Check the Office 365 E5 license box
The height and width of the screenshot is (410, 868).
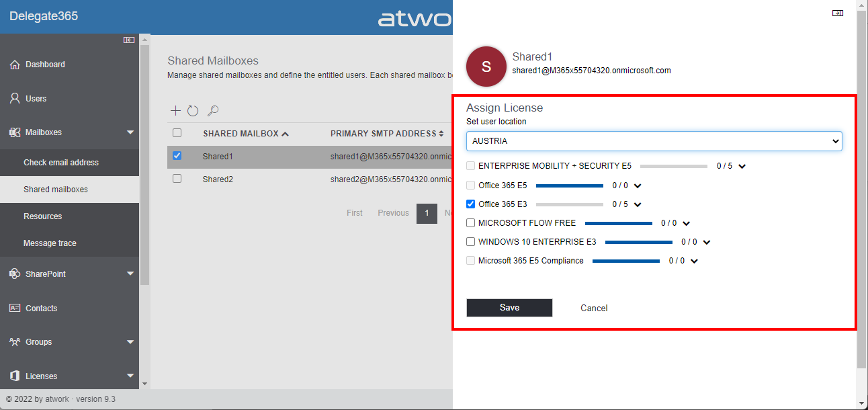click(x=471, y=185)
